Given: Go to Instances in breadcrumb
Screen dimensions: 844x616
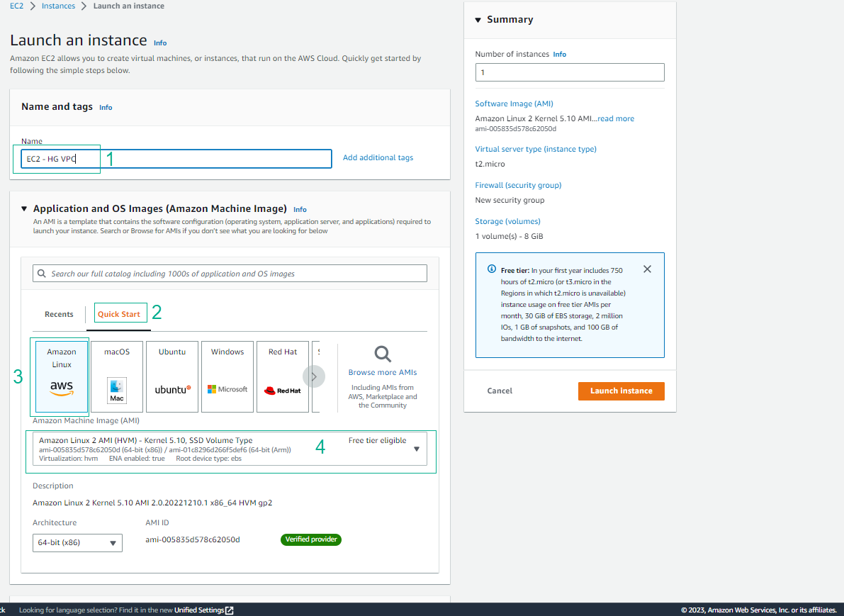Looking at the screenshot, I should (58, 6).
